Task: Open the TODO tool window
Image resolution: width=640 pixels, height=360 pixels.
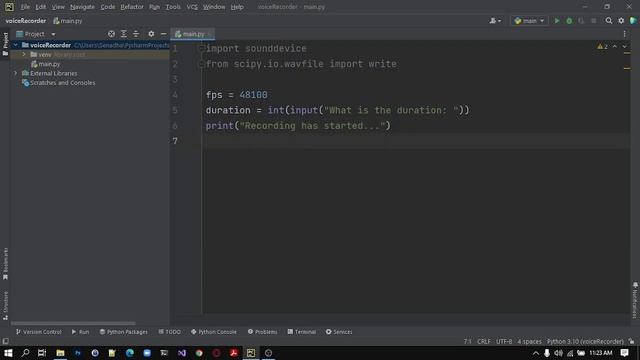Action: click(169, 332)
